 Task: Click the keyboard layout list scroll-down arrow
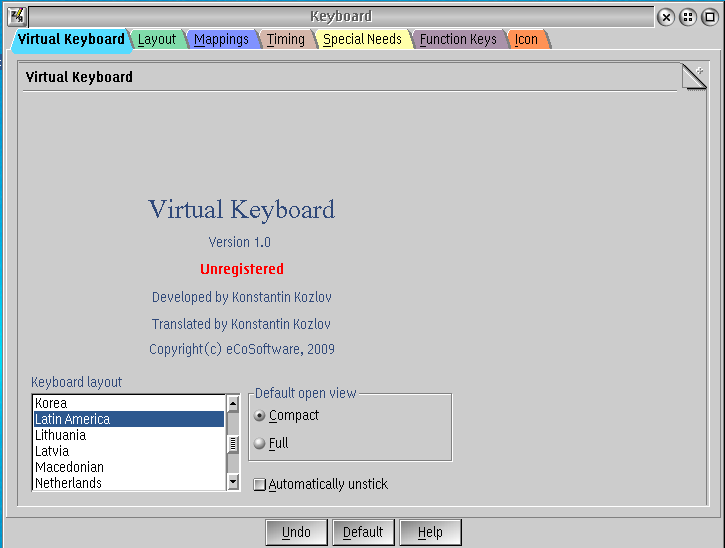233,482
